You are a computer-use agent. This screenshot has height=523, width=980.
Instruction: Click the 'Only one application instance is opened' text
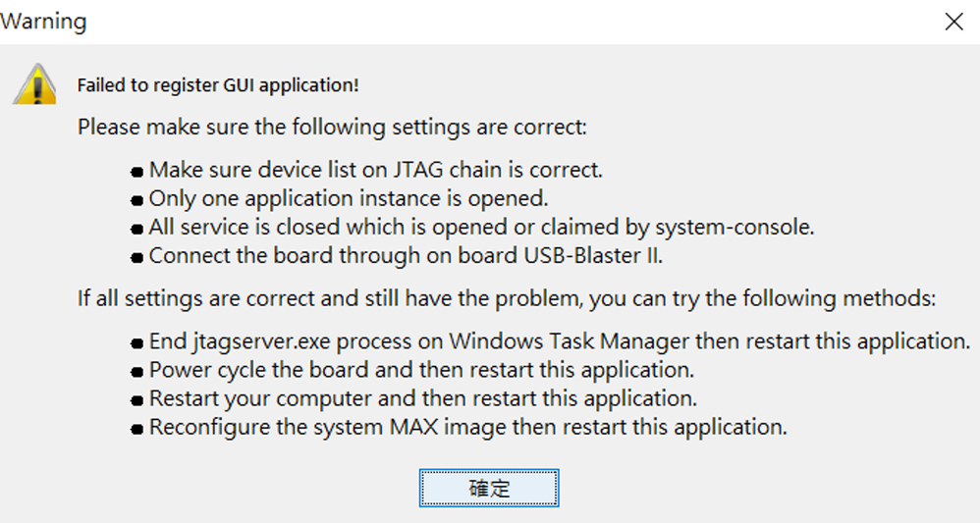click(x=348, y=198)
